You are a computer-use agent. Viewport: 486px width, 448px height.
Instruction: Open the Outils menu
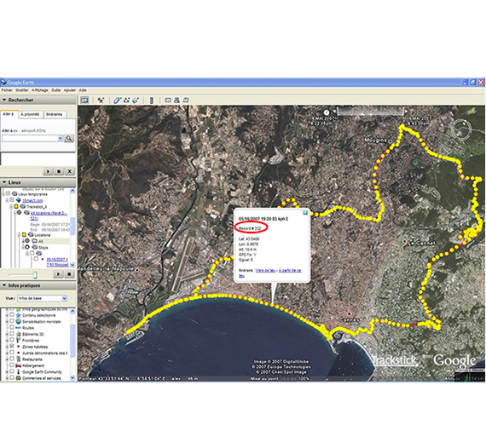click(x=55, y=90)
